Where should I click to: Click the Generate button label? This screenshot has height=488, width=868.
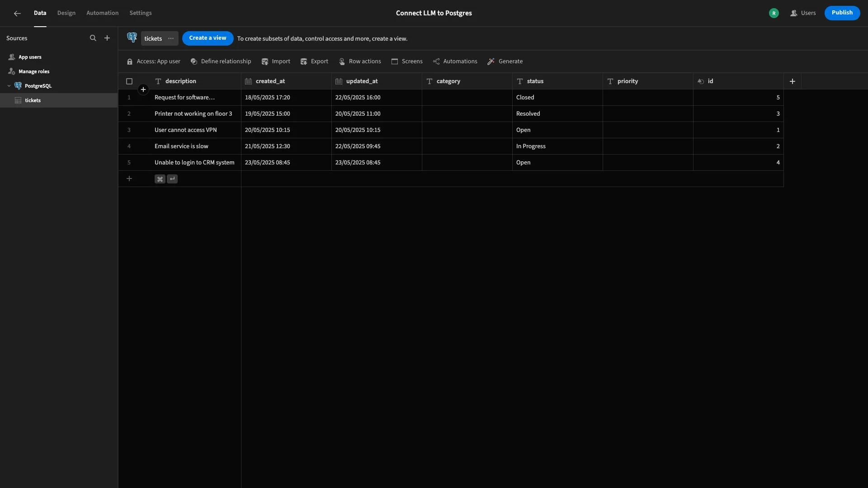(x=510, y=61)
